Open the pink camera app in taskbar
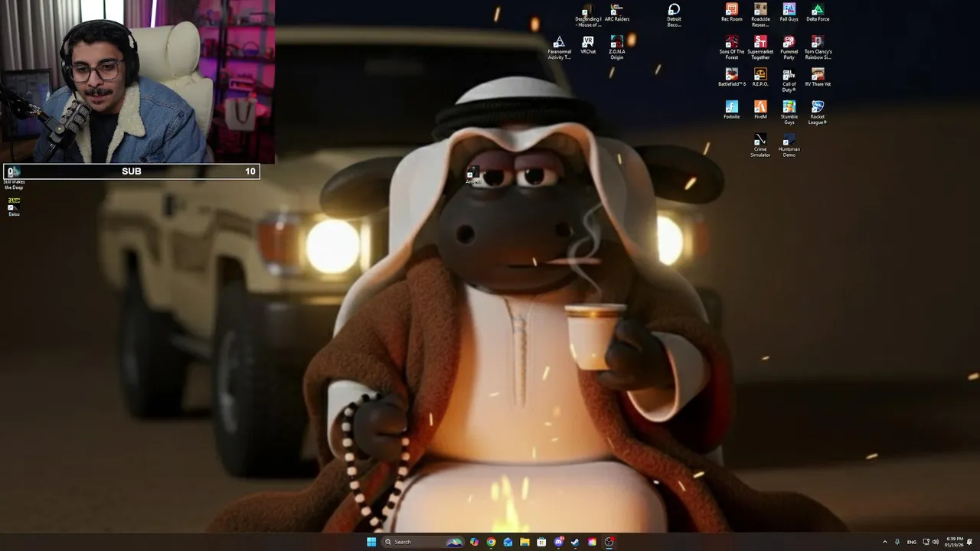 (592, 542)
